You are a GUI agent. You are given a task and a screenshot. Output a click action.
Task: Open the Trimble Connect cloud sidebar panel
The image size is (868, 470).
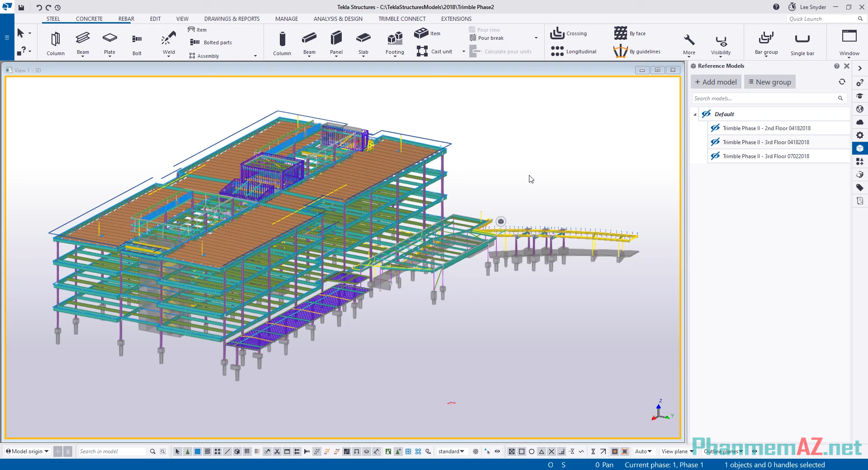[860, 122]
